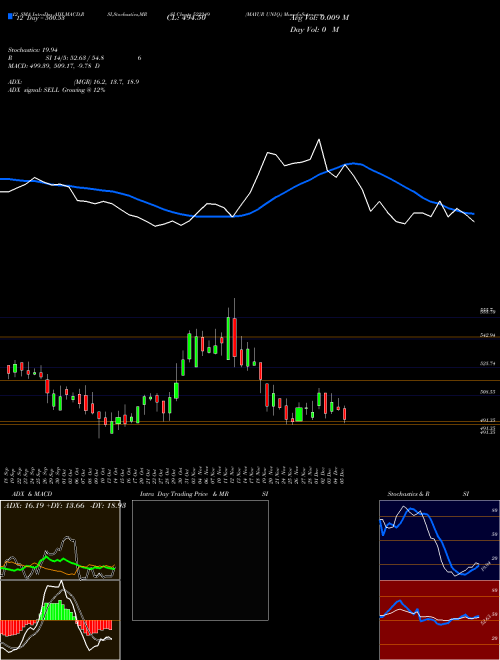Click the 'Stochastics & R' panel title
The width and height of the screenshot is (500, 660).
tap(408, 494)
